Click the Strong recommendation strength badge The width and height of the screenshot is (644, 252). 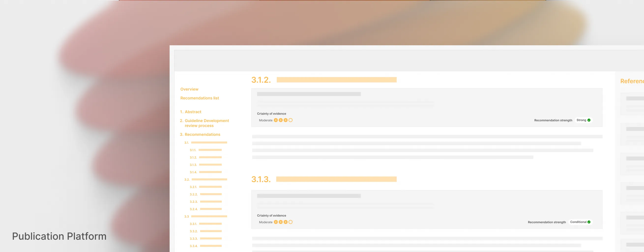click(x=584, y=120)
